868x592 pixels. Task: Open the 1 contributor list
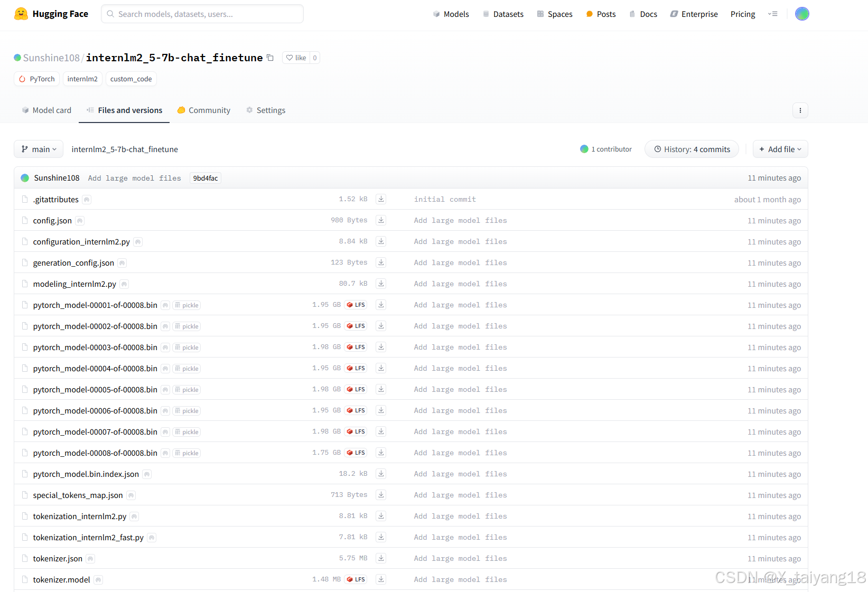[x=605, y=149]
